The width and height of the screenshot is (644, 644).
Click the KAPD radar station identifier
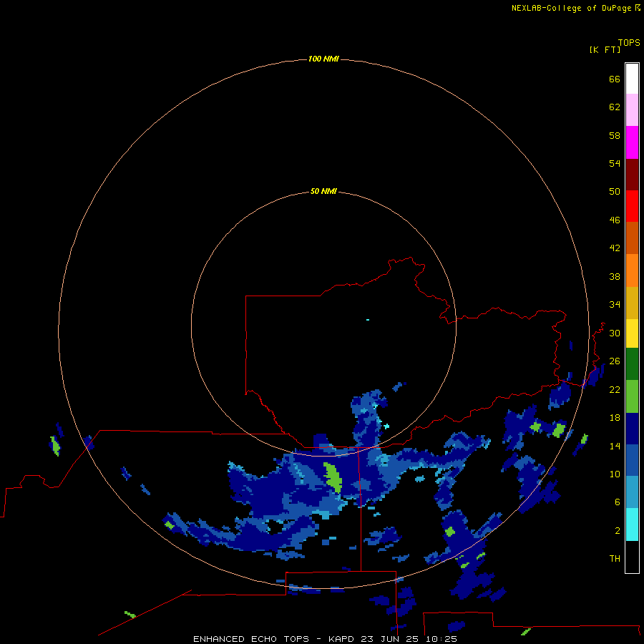tap(343, 639)
